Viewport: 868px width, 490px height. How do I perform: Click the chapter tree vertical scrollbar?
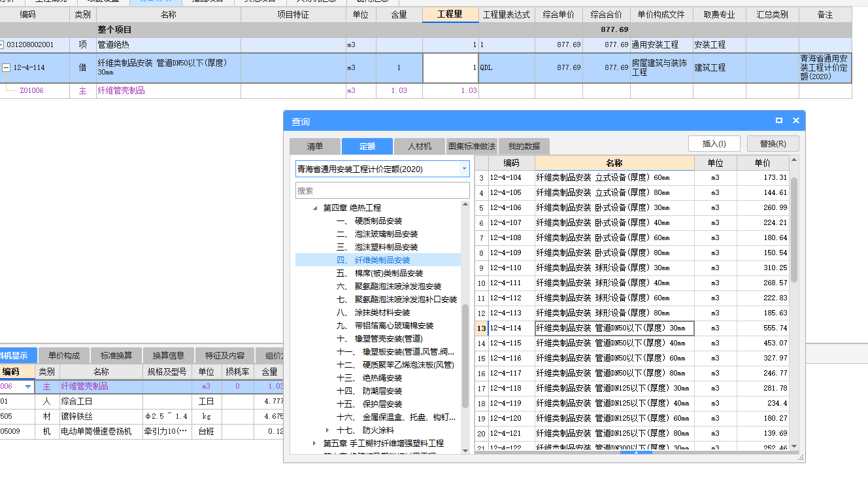465,357
